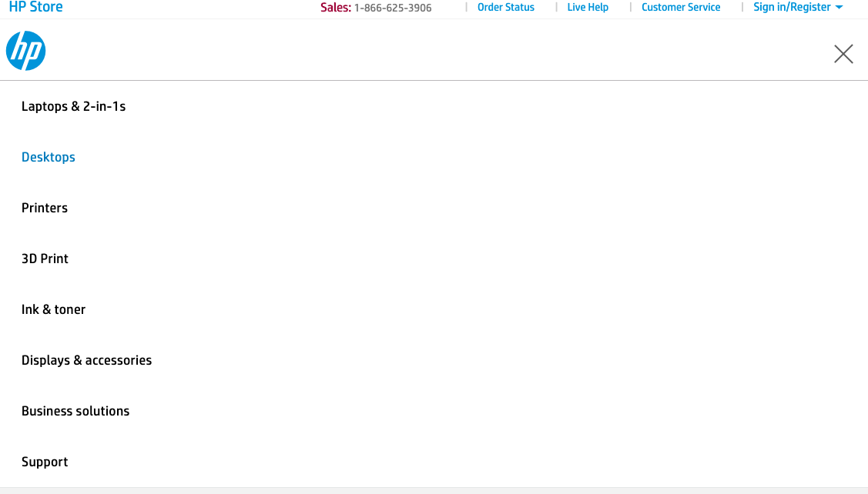Click the sales phone number 1-866-625-3906
This screenshot has width=868, height=494.
coord(393,8)
